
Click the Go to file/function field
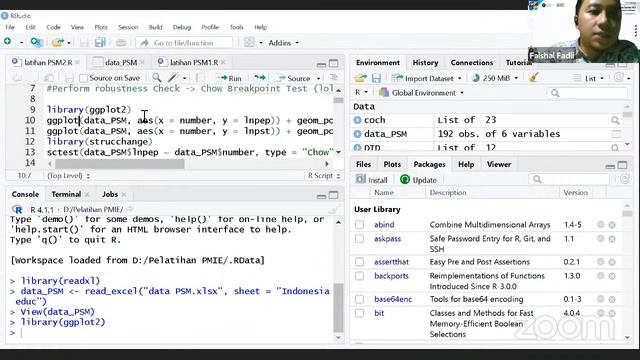click(x=185, y=43)
